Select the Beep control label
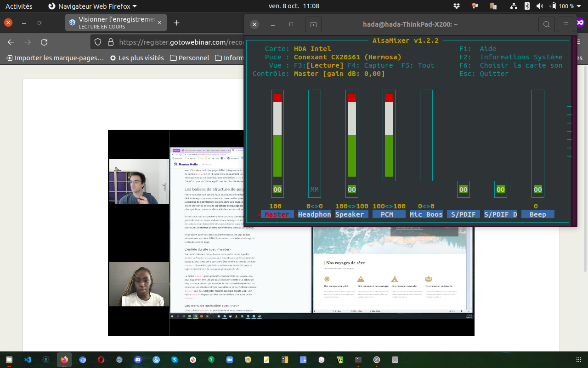 click(x=537, y=214)
